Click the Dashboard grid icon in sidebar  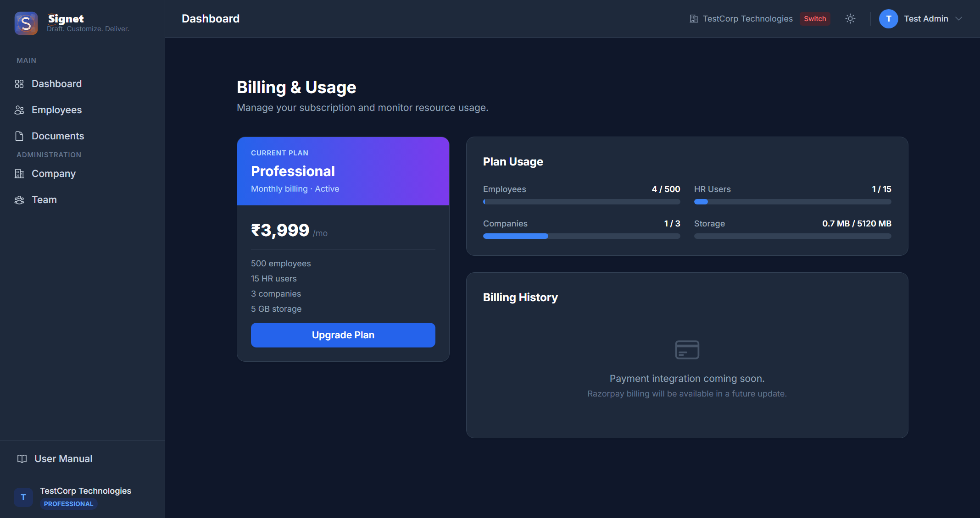coord(19,84)
